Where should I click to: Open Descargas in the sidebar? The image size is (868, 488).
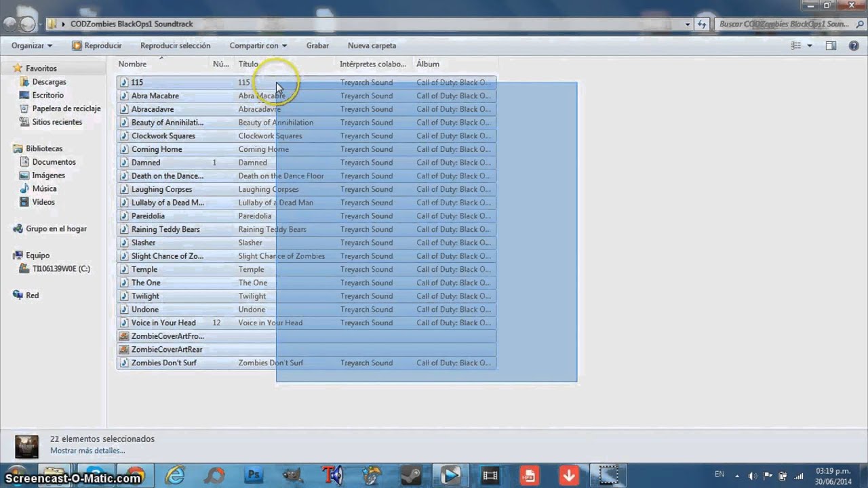pos(49,82)
